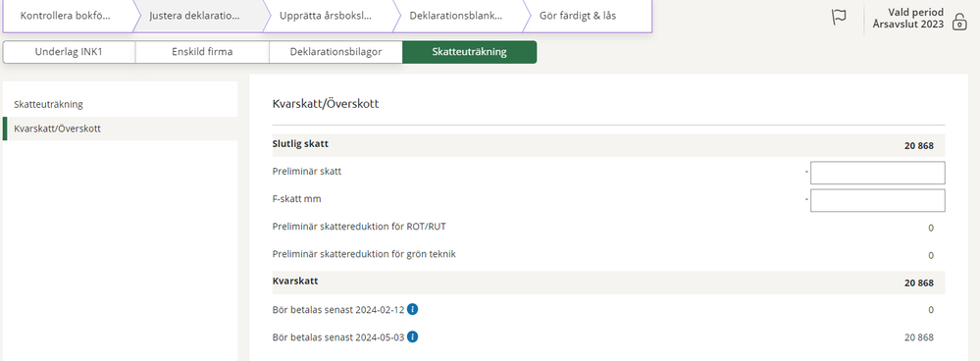Screen dimensions: 980x361
Task: Click the flag icon in header
Action: coord(838,18)
